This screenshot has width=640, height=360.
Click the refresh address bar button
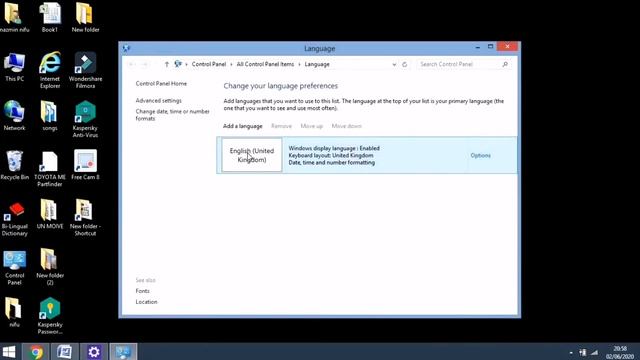[x=404, y=64]
